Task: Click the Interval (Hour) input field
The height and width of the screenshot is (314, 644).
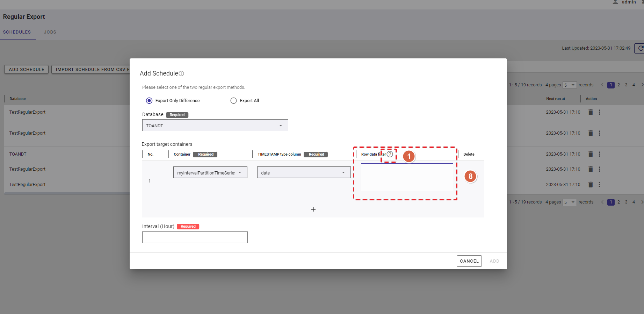Action: pos(195,237)
